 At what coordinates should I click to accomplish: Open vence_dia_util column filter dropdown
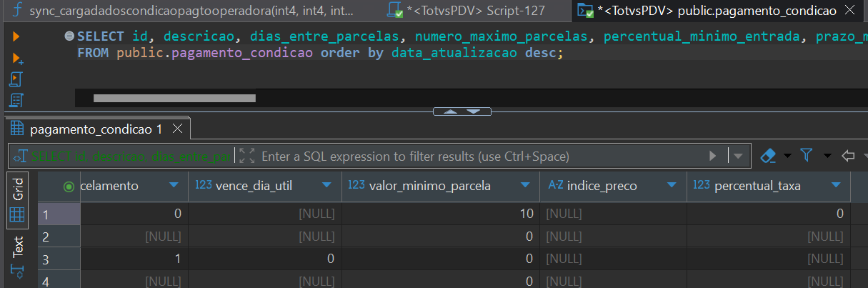pos(326,186)
